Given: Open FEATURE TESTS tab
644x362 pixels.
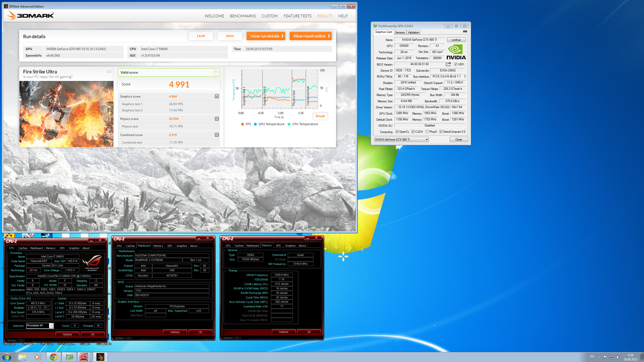Looking at the screenshot, I should point(297,16).
